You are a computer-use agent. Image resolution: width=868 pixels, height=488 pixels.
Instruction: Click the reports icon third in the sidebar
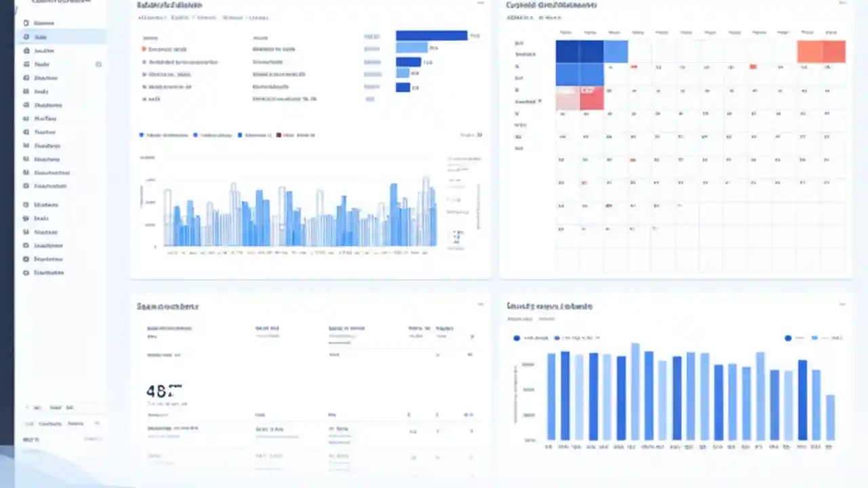click(x=25, y=50)
